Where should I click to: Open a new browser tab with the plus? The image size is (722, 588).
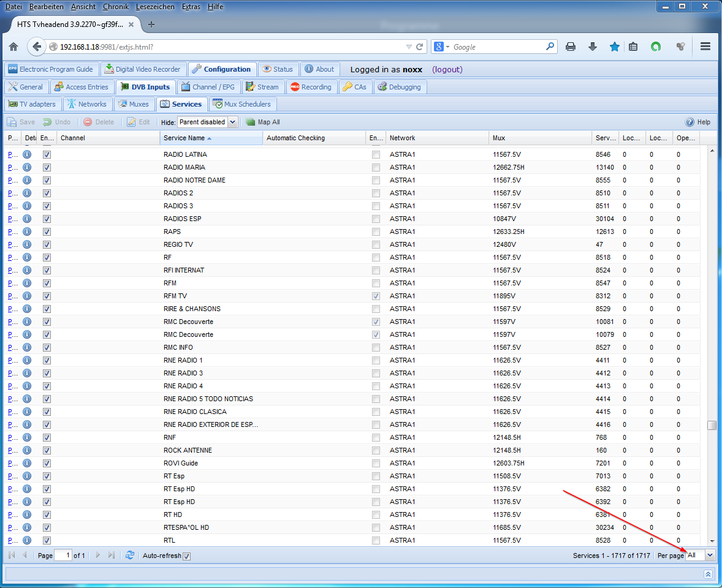[x=151, y=24]
